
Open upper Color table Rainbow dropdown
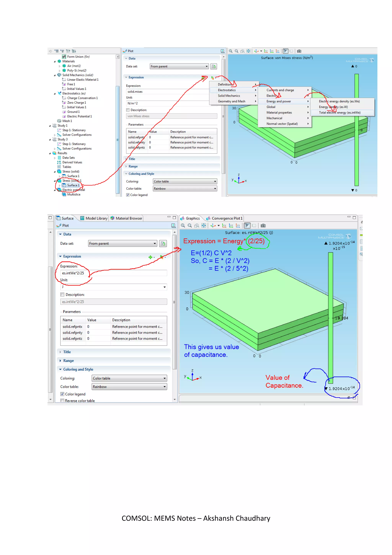click(x=185, y=189)
